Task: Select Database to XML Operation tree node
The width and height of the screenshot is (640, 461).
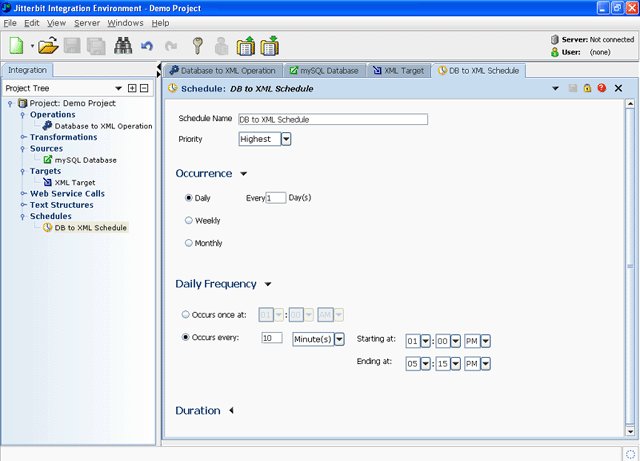Action: coord(103,126)
